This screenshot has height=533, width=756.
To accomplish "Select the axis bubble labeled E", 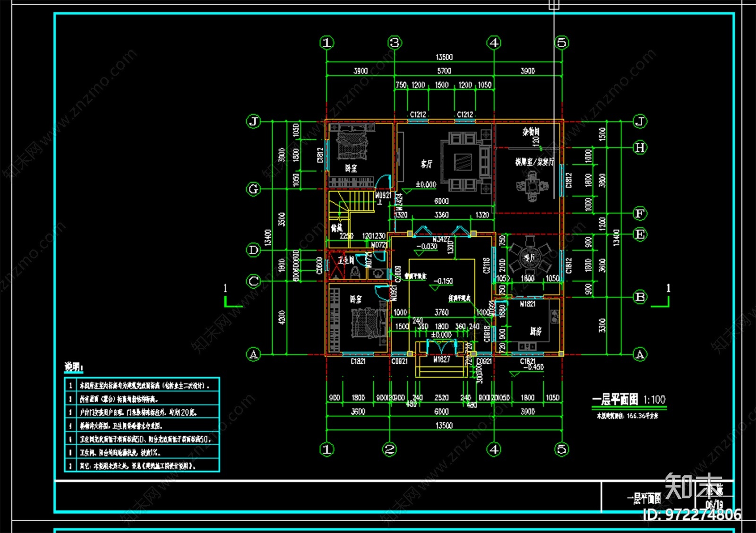I will tap(640, 234).
